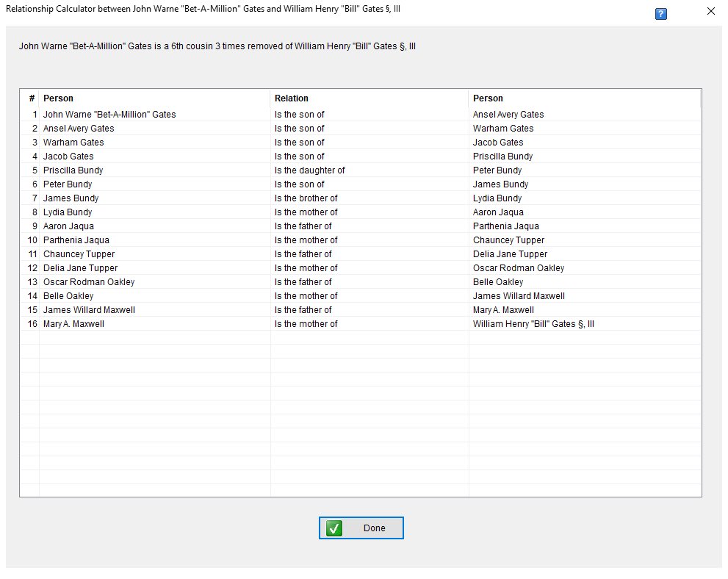Click Ansel Avery Gates in row 1 last column
Viewport: 728px width, 579px height.
click(x=508, y=114)
